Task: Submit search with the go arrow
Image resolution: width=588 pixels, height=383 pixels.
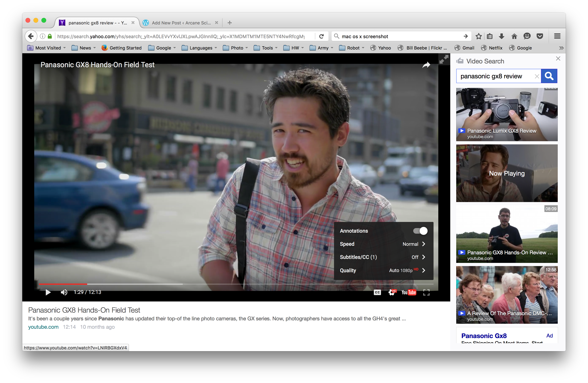Action: 466,36
